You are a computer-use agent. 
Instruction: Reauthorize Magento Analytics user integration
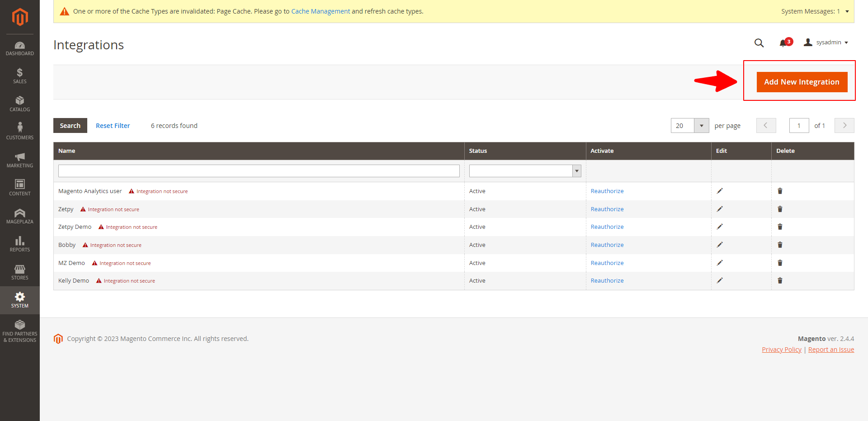pos(607,191)
